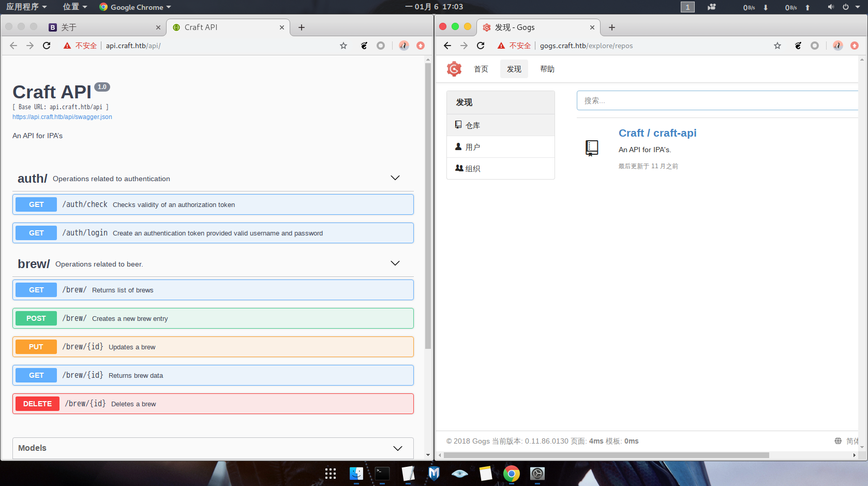
Task: Expand PUT /brew/{id} update operation
Action: point(213,347)
